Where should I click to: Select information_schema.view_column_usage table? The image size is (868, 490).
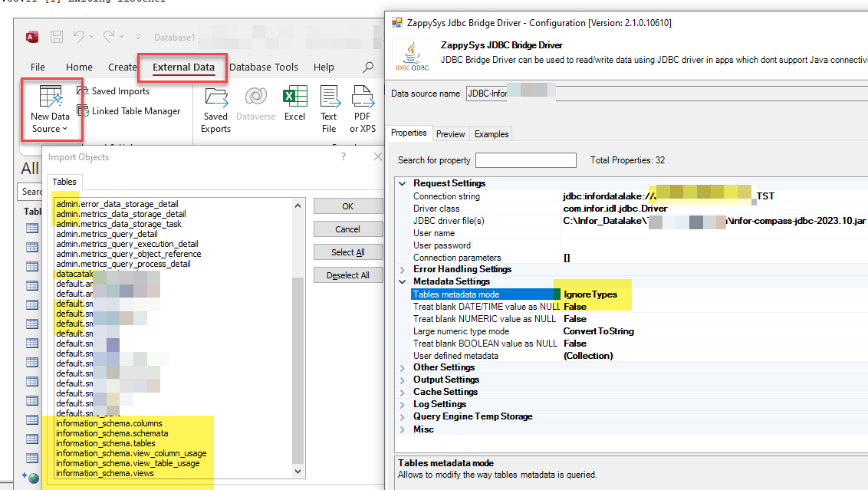pos(131,453)
